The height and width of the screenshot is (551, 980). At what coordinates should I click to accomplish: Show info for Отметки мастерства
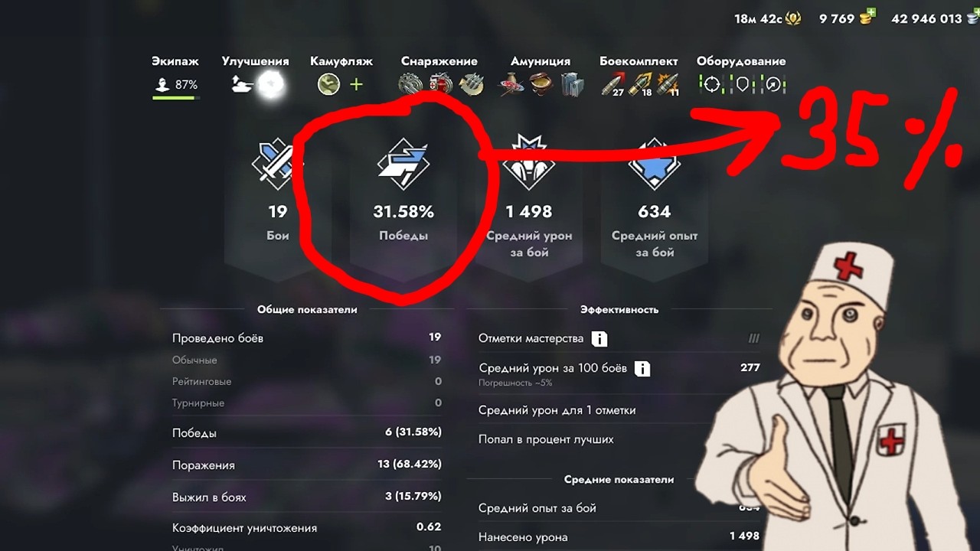tap(600, 339)
